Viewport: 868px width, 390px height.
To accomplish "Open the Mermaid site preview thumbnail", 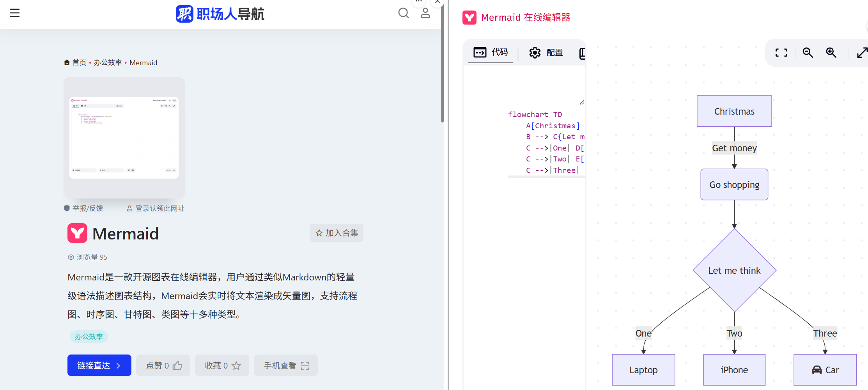I will pyautogui.click(x=124, y=138).
